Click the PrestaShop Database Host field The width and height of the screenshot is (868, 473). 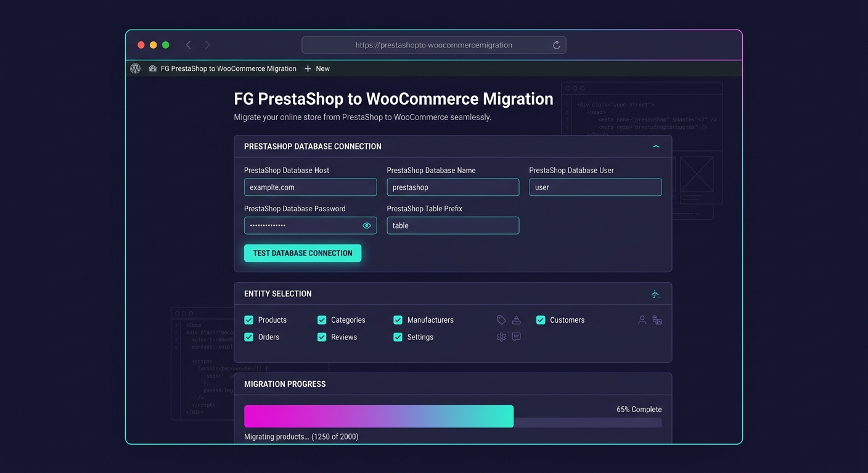[x=310, y=187]
